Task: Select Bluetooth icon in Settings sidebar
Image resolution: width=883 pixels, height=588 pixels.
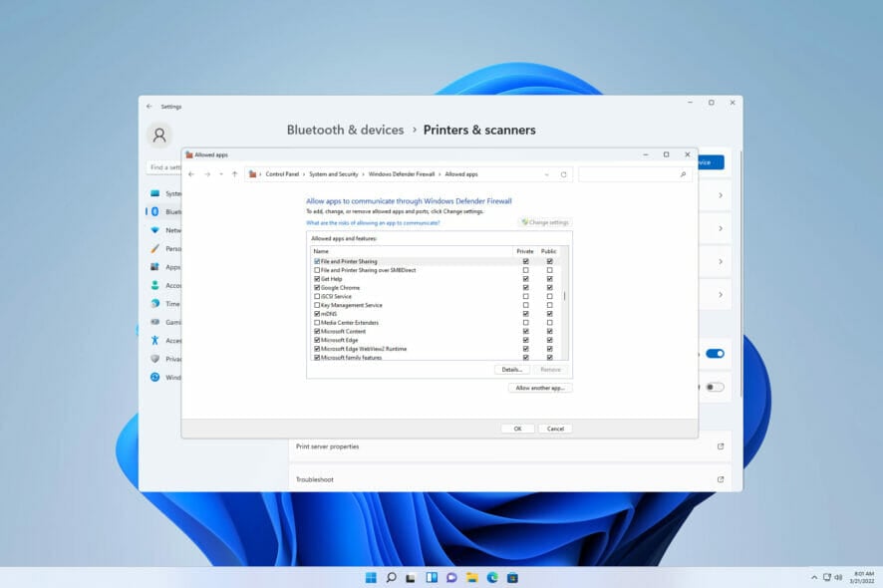Action: [154, 211]
